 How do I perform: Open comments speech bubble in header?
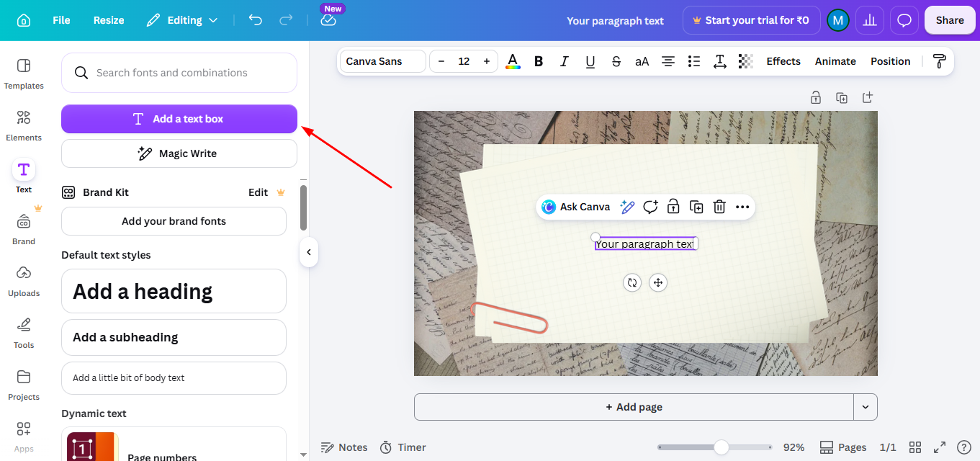point(904,20)
